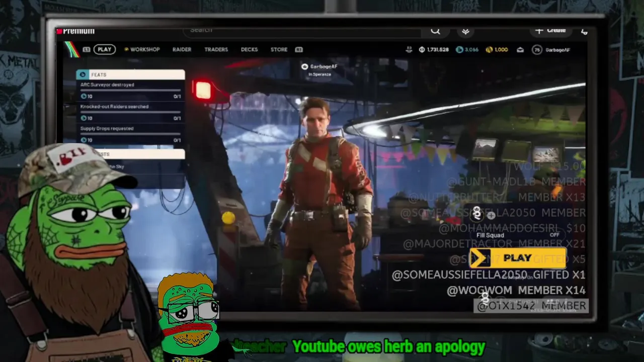Screen dimensions: 644x362
Task: Click the voice search microphone icon
Action: point(466,31)
